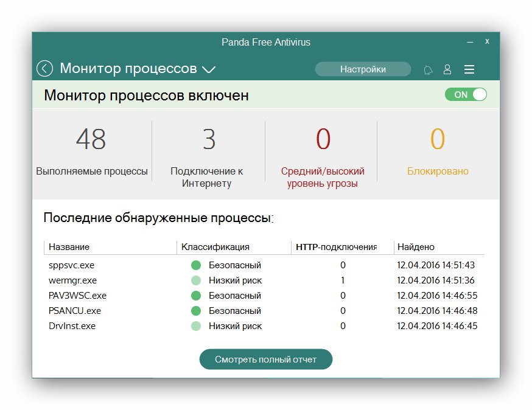Click the HTTP-подключения column header

tap(336, 247)
